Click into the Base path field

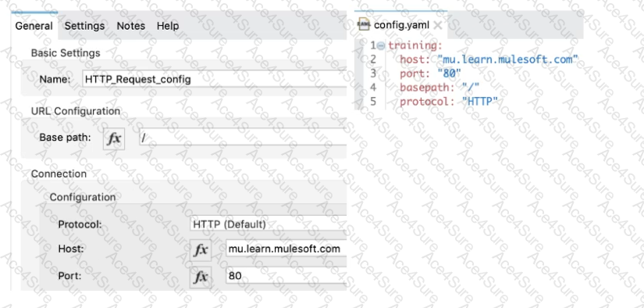[243, 138]
